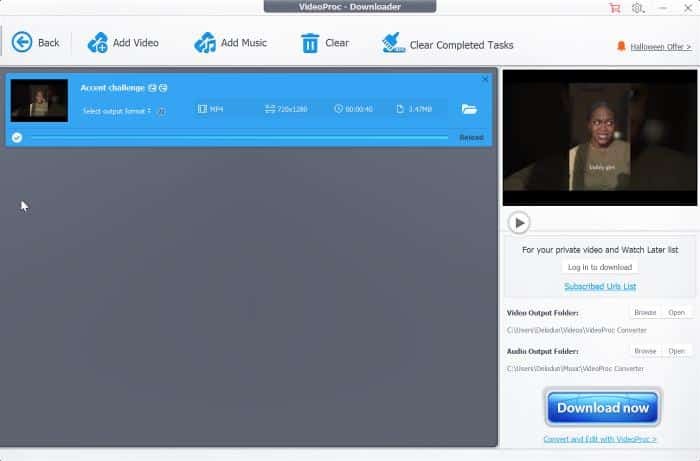Click the resolution icon next to 720x1280

[270, 109]
